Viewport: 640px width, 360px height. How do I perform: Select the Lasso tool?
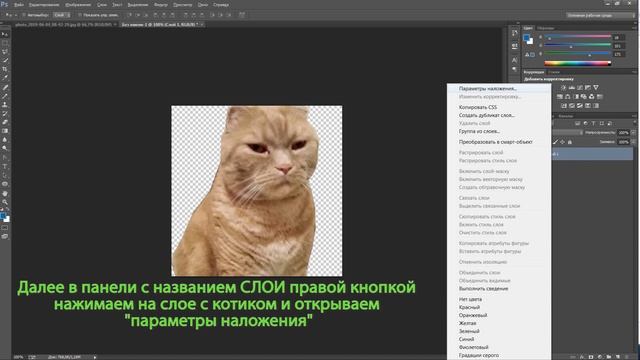(5, 52)
